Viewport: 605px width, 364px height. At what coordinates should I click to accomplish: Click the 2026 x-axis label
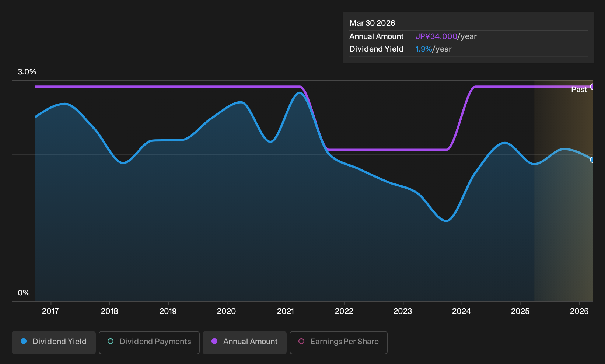coord(579,311)
